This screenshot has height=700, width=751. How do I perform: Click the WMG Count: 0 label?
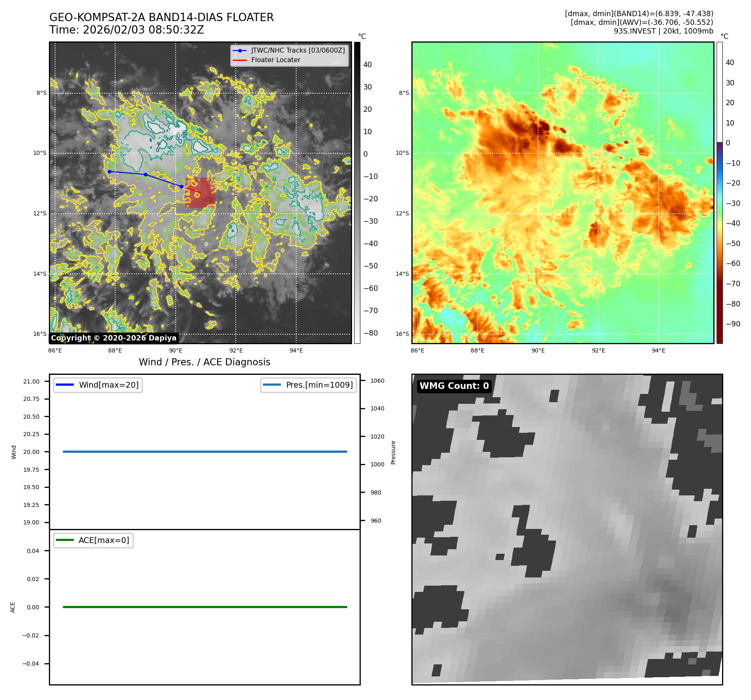(x=454, y=386)
